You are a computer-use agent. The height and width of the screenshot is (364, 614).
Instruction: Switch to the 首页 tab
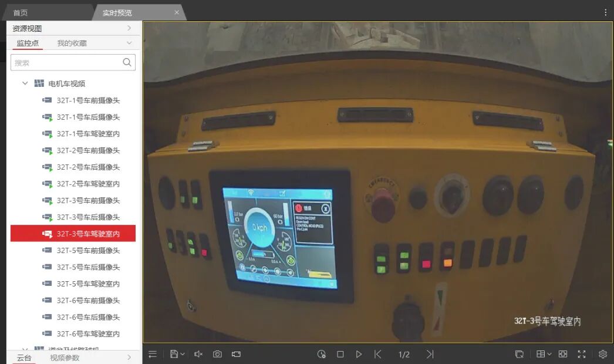click(21, 12)
